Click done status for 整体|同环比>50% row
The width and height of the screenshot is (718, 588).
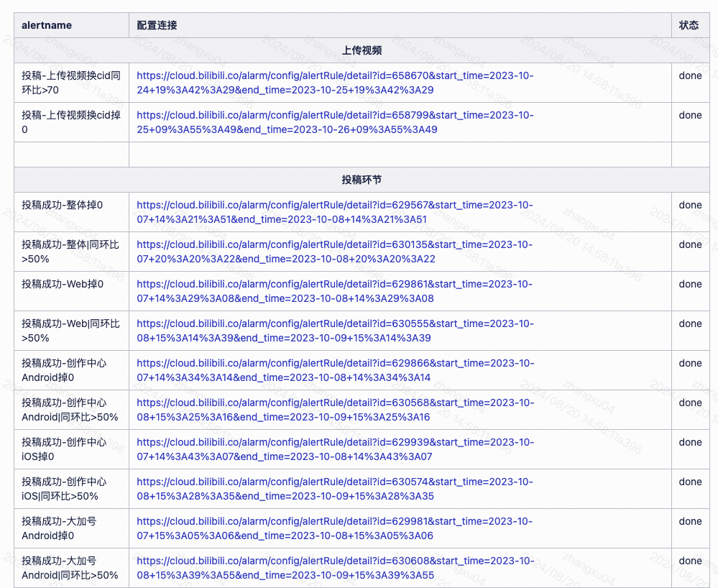click(690, 244)
